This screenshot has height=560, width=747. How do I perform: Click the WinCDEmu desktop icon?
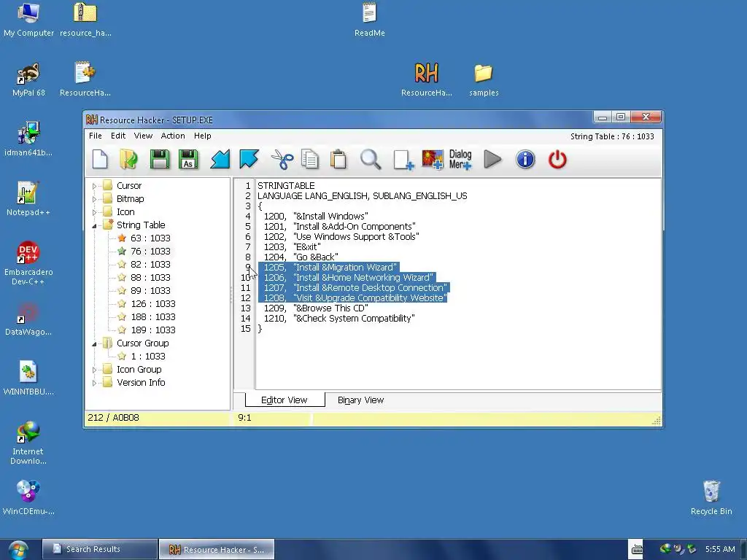28,497
